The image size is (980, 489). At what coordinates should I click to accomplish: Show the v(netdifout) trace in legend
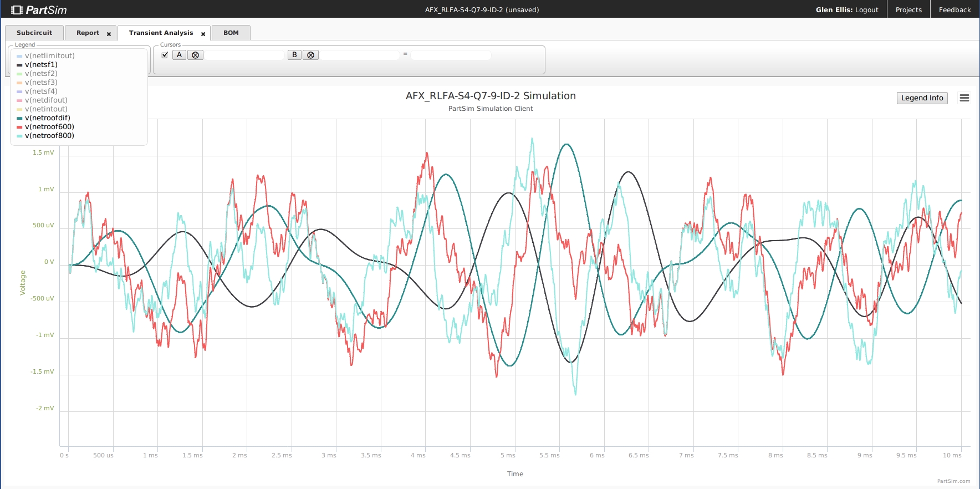46,100
